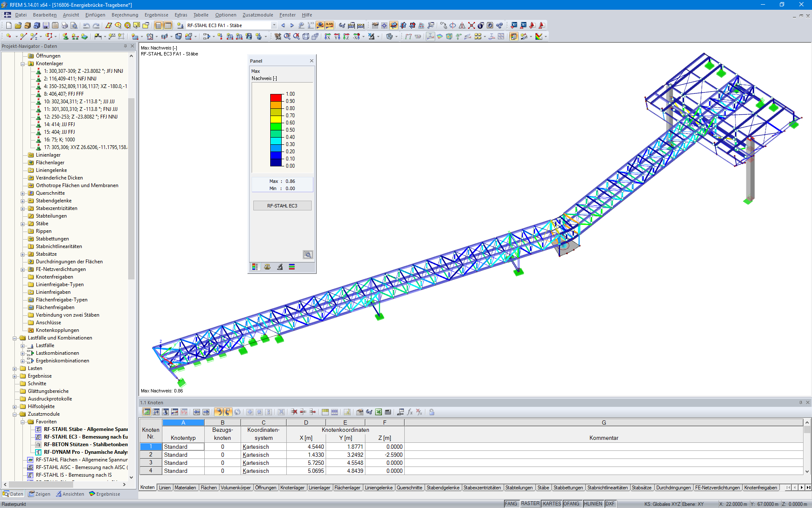
Task: Open a new model file
Action: tap(8, 25)
